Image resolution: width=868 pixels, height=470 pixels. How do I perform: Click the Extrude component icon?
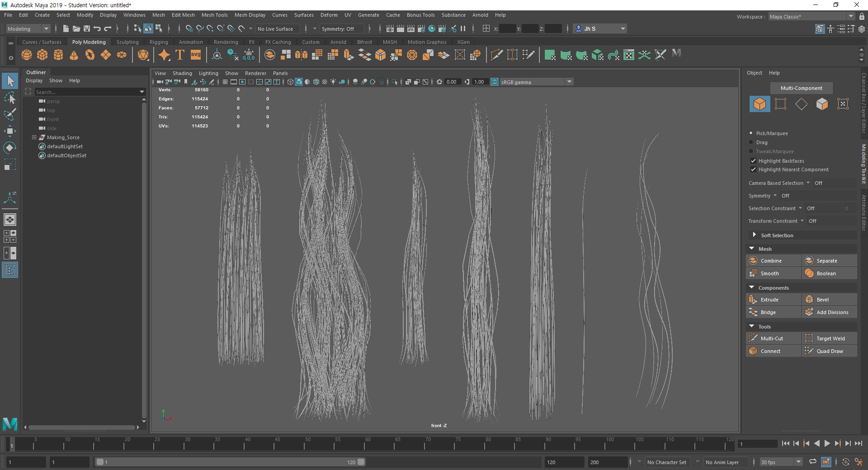pos(753,300)
